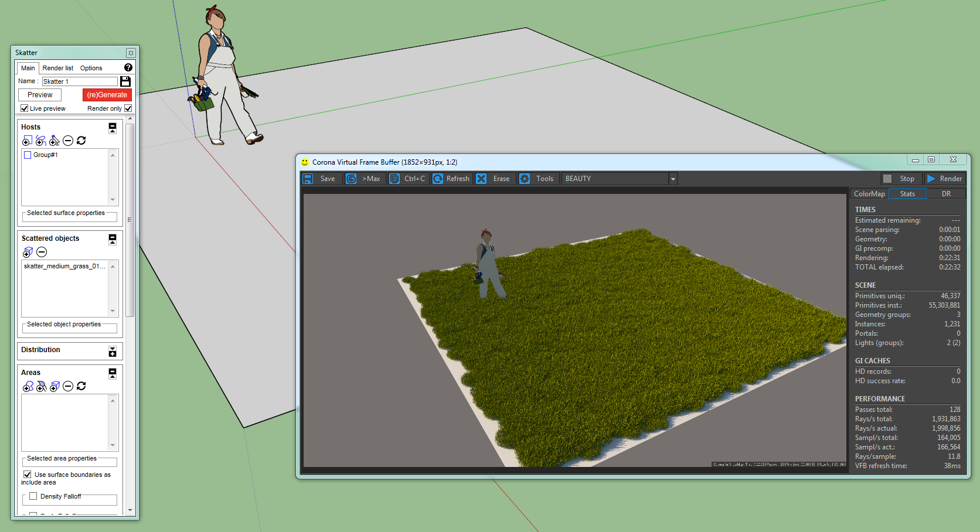
Task: Click Render label in Corona VFB
Action: pos(951,179)
